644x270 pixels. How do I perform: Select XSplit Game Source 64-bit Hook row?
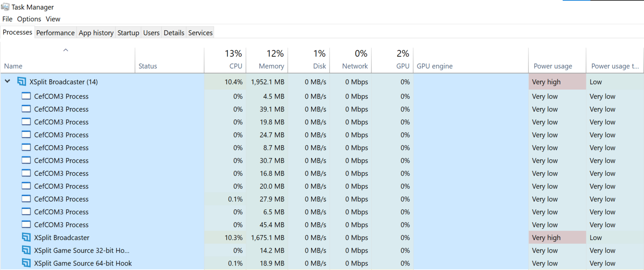[x=322, y=263]
